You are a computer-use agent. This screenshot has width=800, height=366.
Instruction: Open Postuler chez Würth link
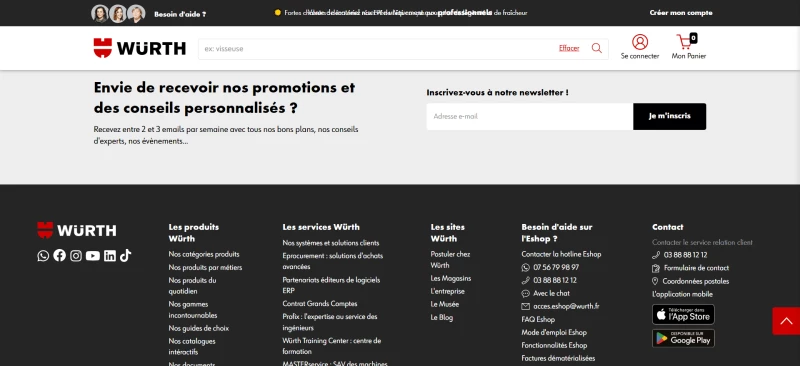(x=451, y=260)
